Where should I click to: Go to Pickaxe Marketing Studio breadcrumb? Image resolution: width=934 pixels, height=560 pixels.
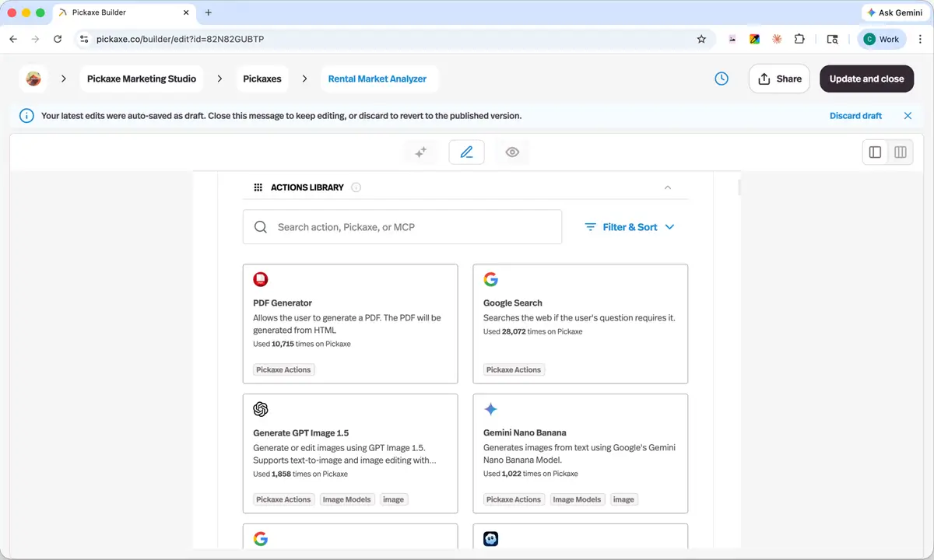coord(142,79)
